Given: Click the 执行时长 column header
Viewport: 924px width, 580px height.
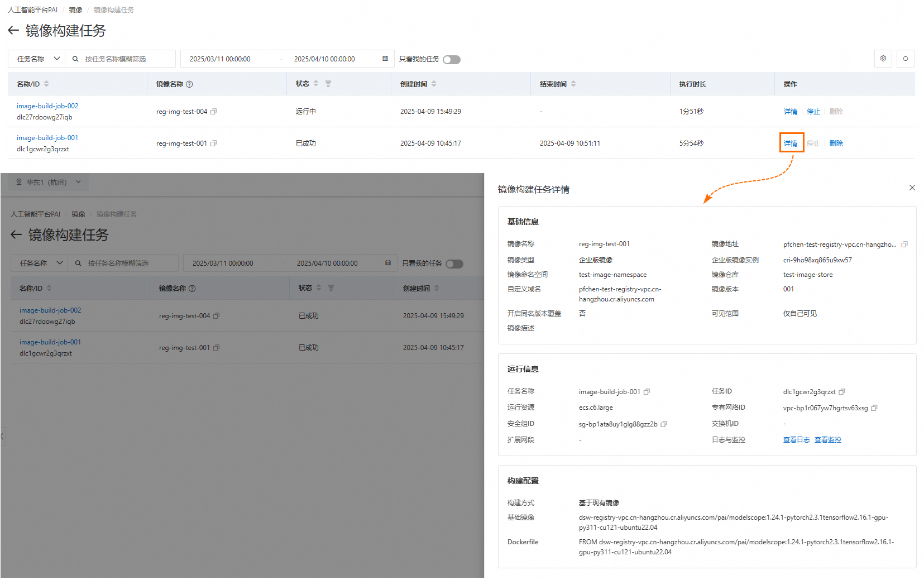Looking at the screenshot, I should 692,84.
